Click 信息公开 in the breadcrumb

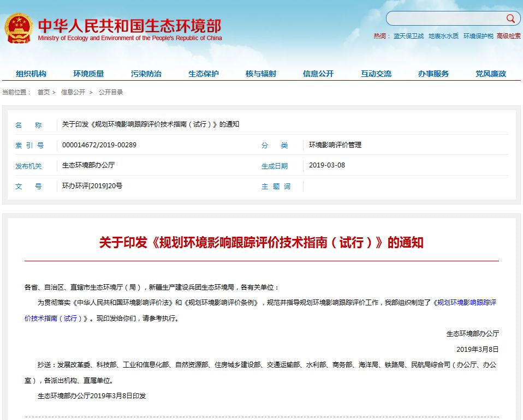(73, 92)
